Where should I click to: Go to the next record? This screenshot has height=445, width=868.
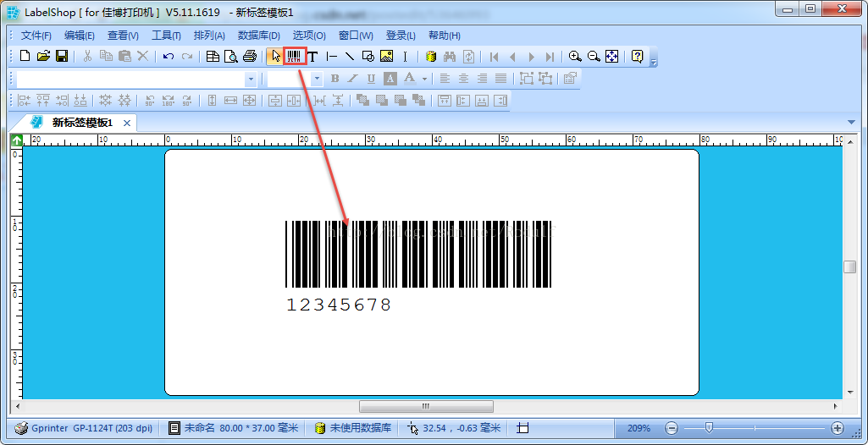pyautogui.click(x=532, y=57)
